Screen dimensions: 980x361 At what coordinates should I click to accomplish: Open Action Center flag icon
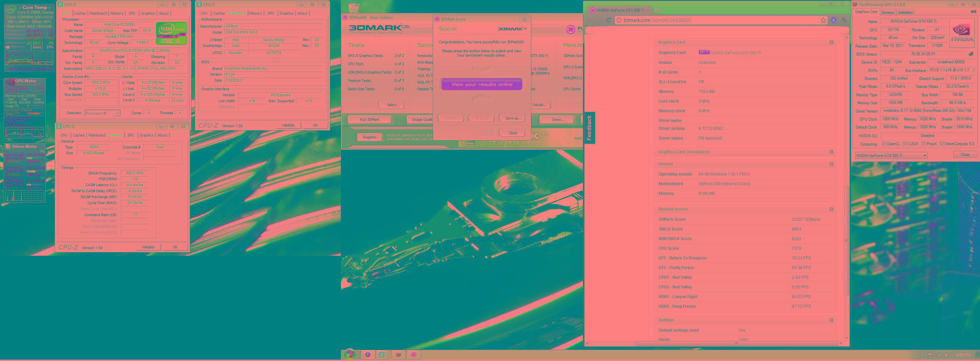click(x=930, y=355)
